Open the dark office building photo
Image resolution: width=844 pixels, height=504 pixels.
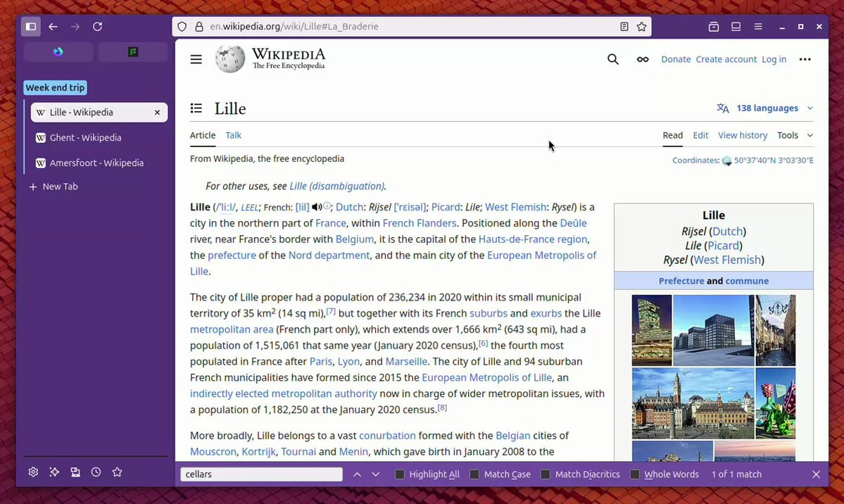pyautogui.click(x=713, y=331)
